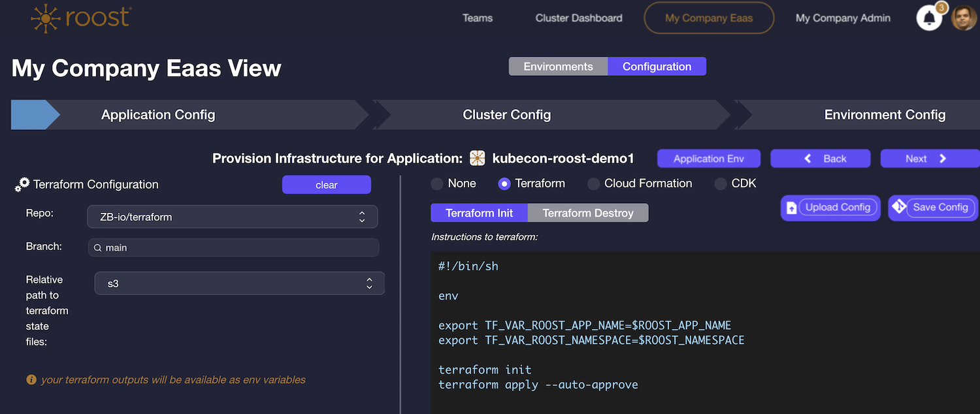Click the info icon about terraform outputs
The image size is (980, 414).
point(31,379)
